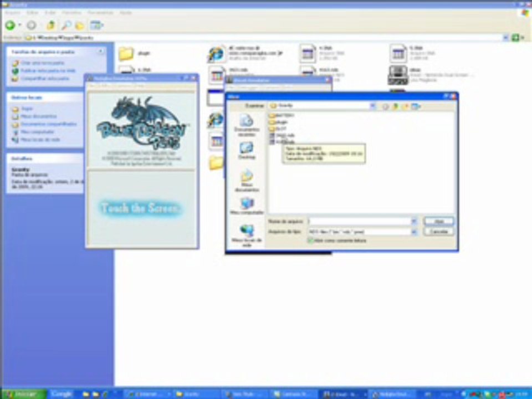Click the help question-mark button in Abrir dialog title
The image size is (532, 399).
[446, 96]
